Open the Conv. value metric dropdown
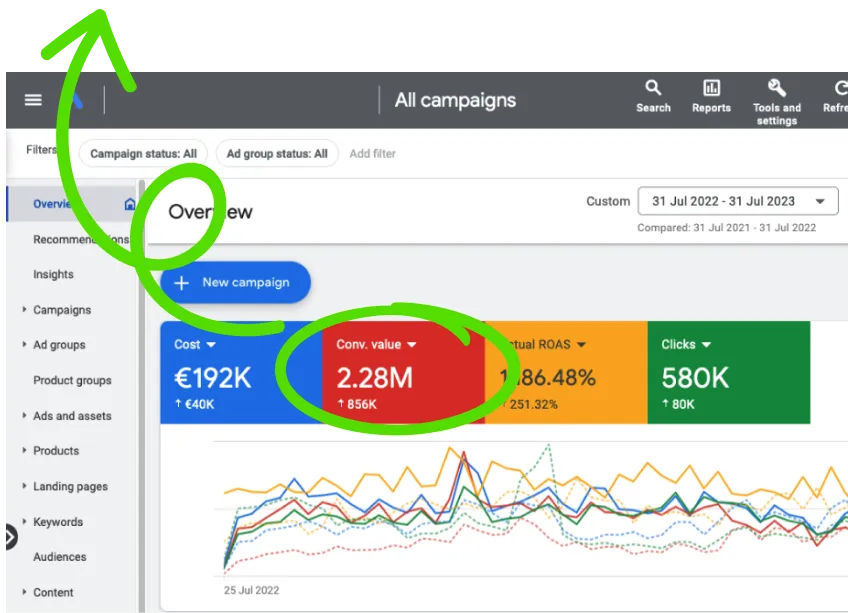The image size is (848, 613). coord(412,345)
